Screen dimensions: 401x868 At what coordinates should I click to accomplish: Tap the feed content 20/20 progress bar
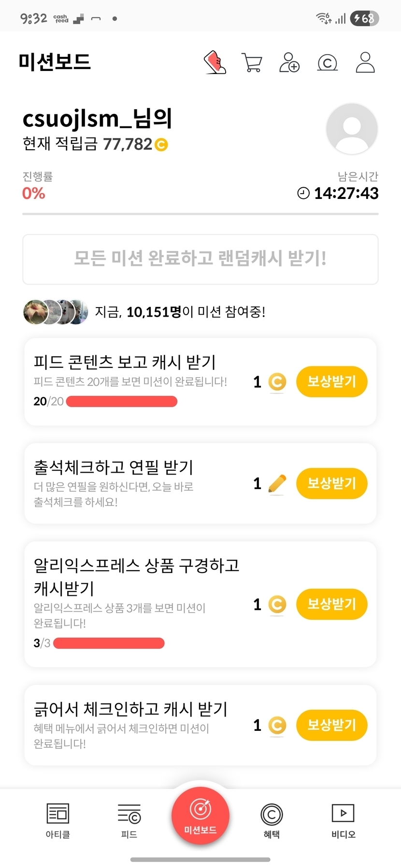(x=122, y=402)
